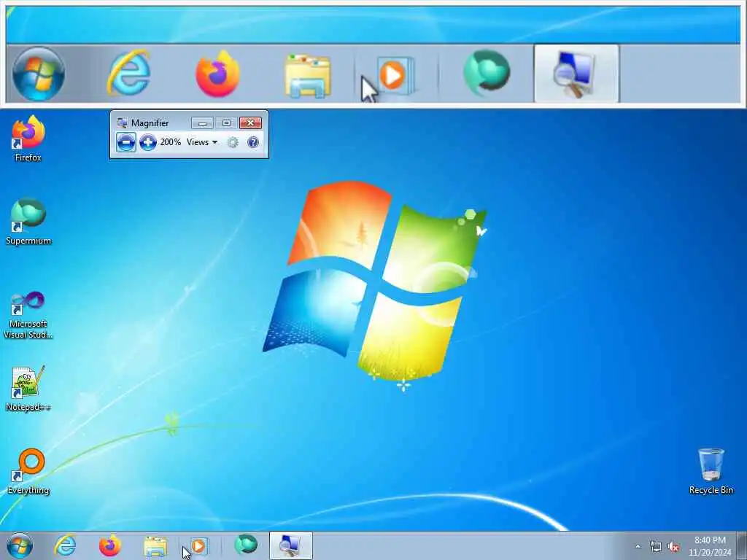This screenshot has width=747, height=560.
Task: Click the magnified Start orb in the docked lens
Action: point(39,74)
